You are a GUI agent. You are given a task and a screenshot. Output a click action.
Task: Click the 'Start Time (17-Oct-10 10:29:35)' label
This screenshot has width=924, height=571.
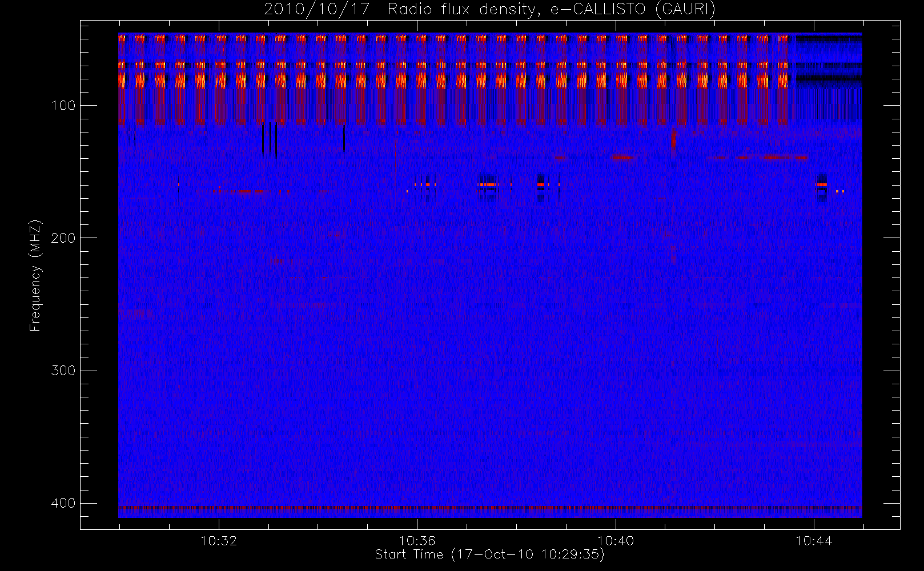coord(489,554)
